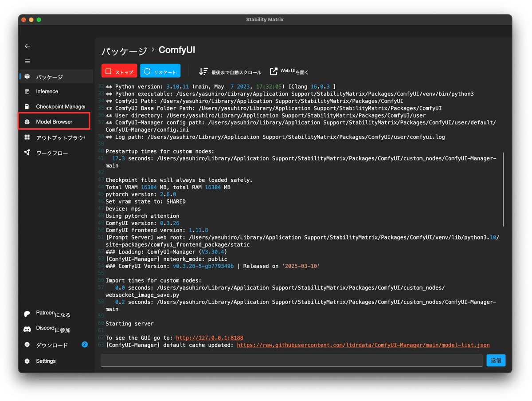Viewport: 532px width, 401px height.
Task: Open ダウンロード in the sidebar
Action: [55, 345]
